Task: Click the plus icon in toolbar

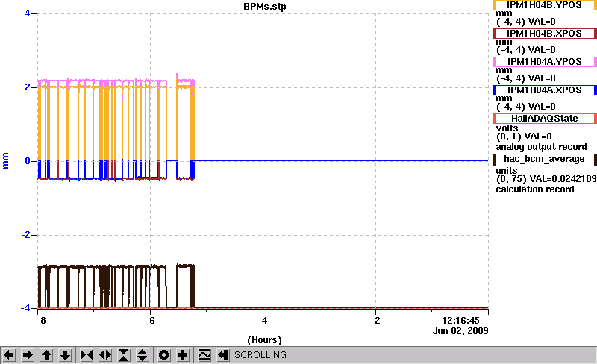Action: click(x=182, y=355)
